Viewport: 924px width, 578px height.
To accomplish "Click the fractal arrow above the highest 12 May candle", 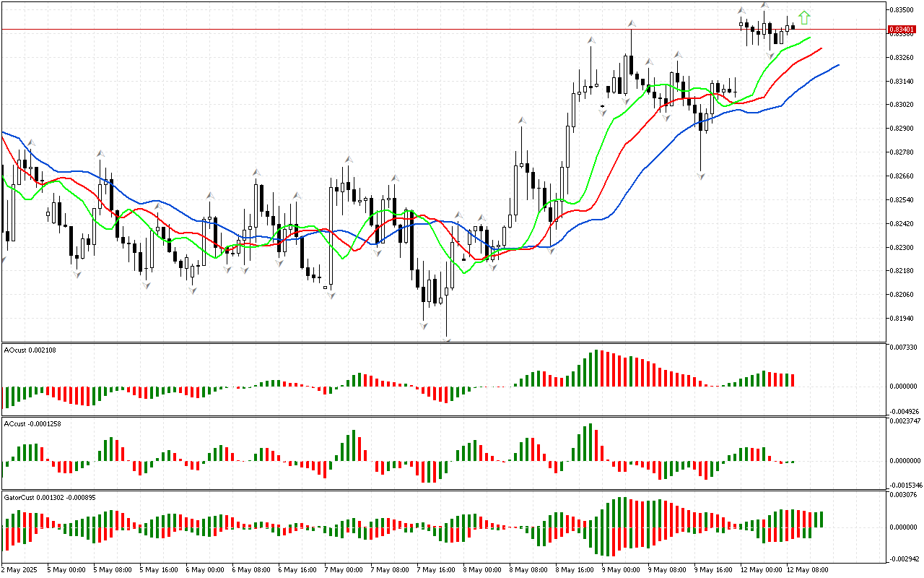I will tap(764, 6).
